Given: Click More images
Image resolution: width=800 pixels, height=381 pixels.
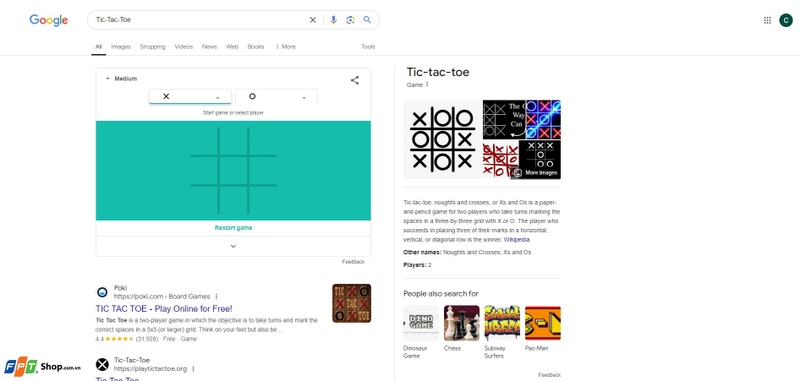Looking at the screenshot, I should coord(536,173).
